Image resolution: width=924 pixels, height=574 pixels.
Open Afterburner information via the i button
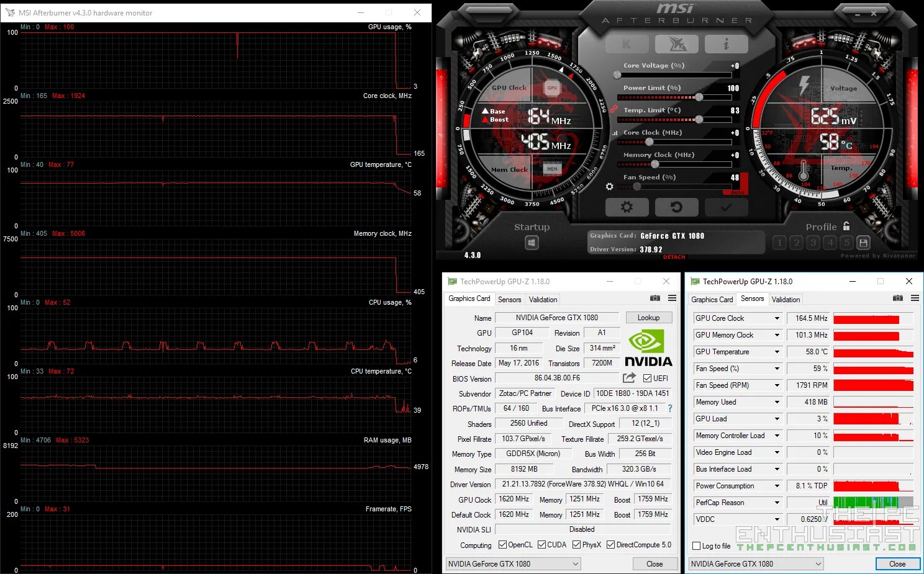click(x=726, y=44)
